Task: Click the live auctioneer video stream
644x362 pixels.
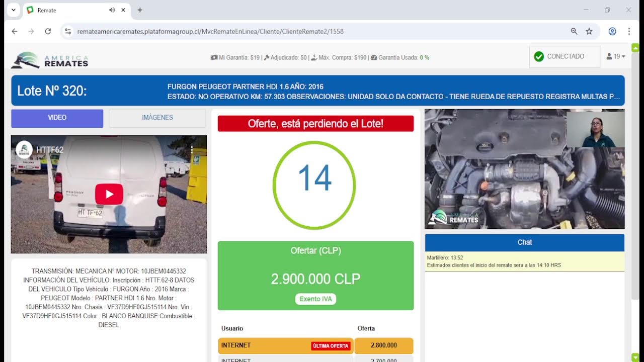Action: [525, 169]
